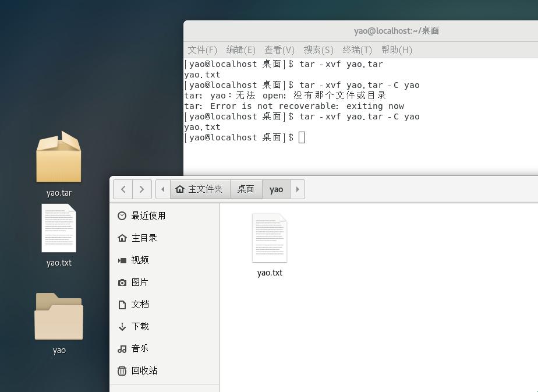Open 图片 in the sidebar
Viewport: 538px width, 392px height.
click(x=164, y=282)
